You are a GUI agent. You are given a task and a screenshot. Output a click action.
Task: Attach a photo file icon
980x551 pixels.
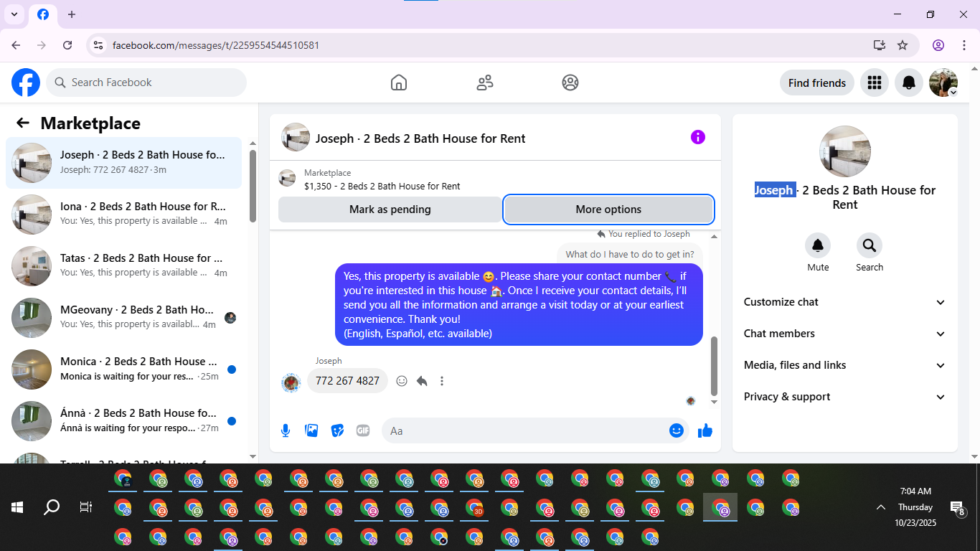(x=311, y=430)
